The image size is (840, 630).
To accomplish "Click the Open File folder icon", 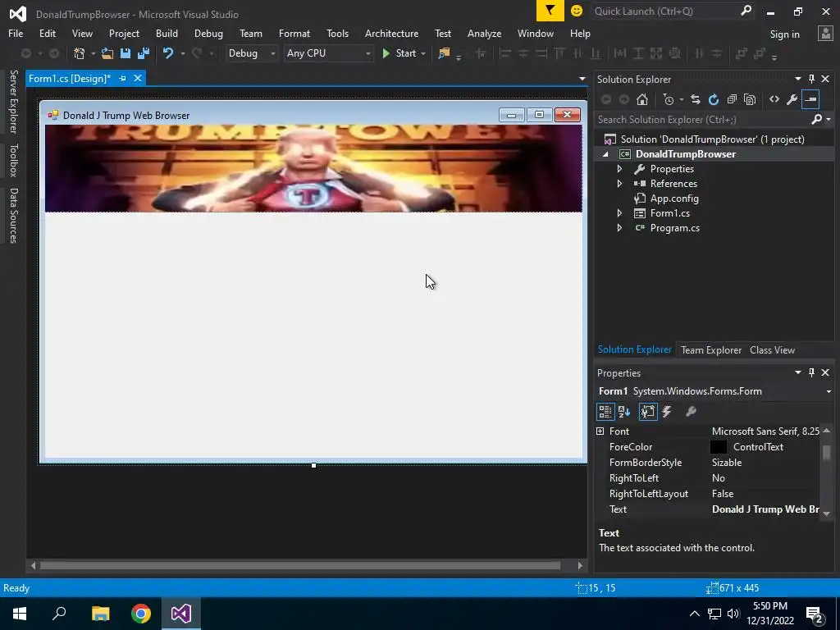I will tap(107, 53).
